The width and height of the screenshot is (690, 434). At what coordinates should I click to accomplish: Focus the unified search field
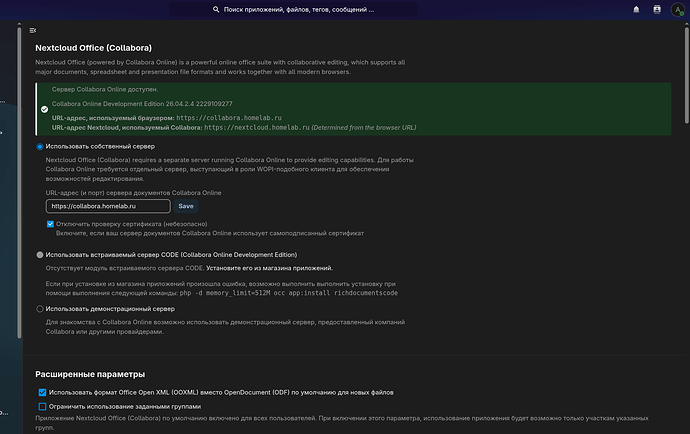[294, 9]
